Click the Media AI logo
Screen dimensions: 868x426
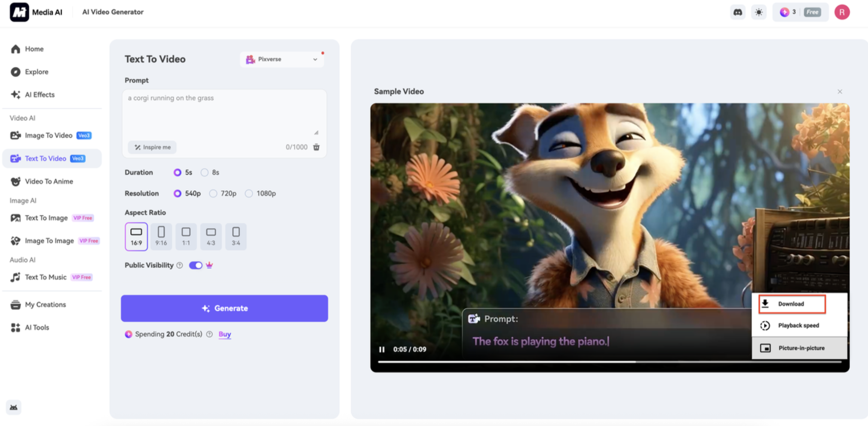pyautogui.click(x=19, y=12)
